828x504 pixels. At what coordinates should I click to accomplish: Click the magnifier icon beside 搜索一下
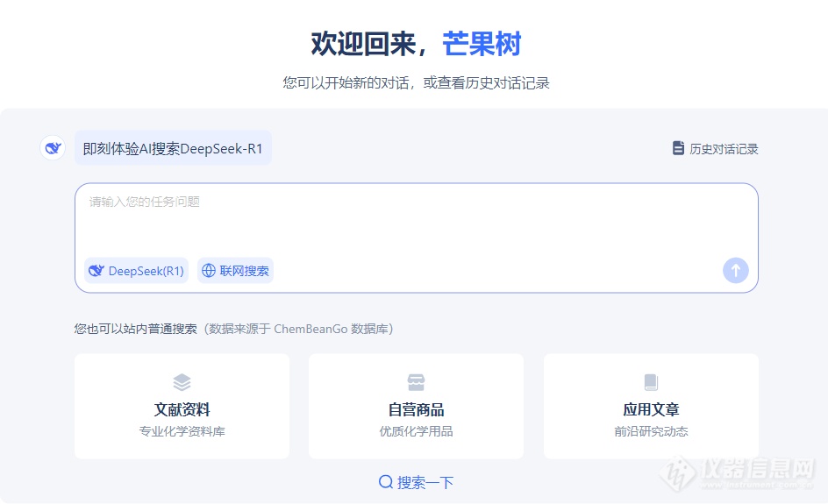click(386, 482)
